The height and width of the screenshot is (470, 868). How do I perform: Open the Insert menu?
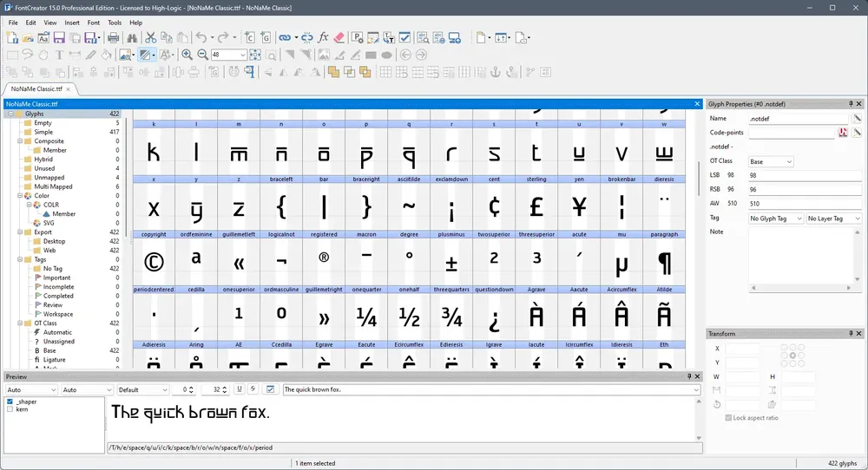(x=72, y=23)
